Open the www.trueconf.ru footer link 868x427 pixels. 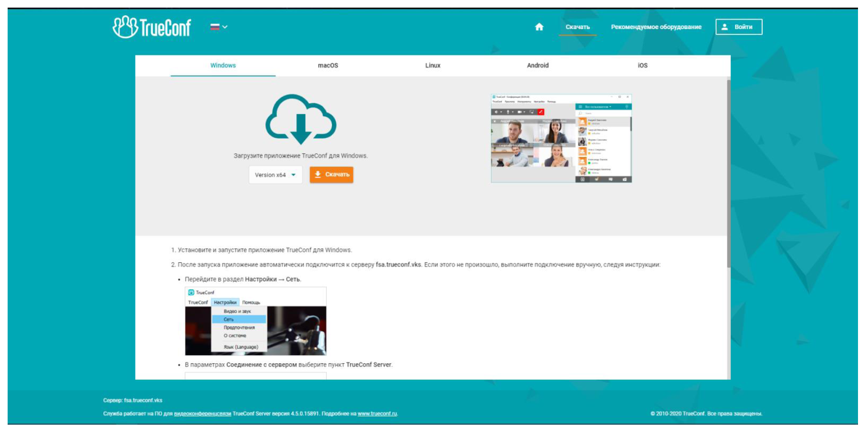377,414
